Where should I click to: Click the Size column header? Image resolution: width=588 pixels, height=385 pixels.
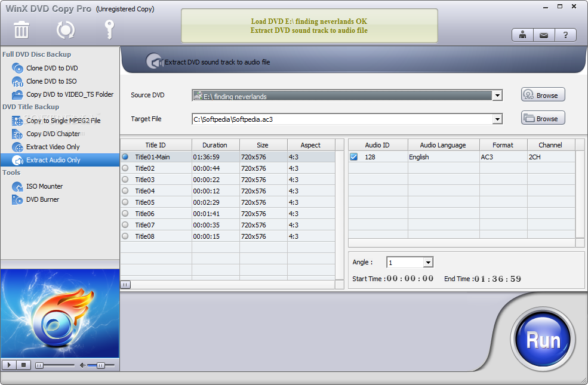[x=263, y=145]
